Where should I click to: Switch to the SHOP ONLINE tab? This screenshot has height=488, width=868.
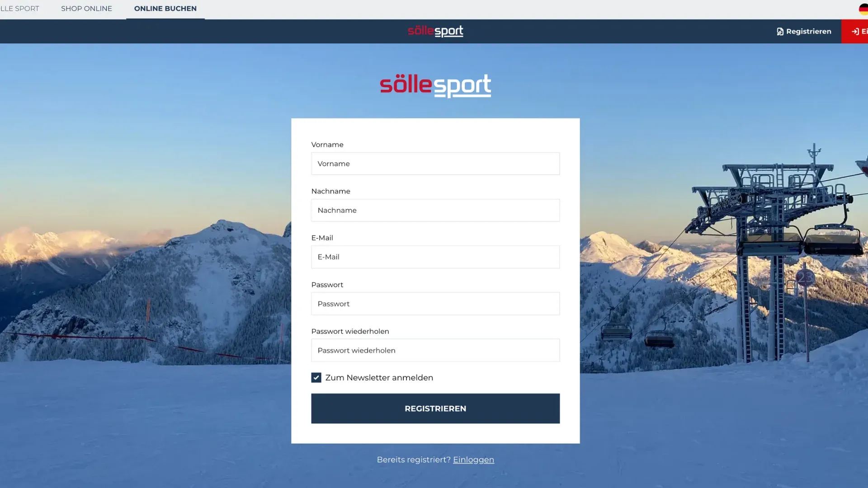click(86, 9)
